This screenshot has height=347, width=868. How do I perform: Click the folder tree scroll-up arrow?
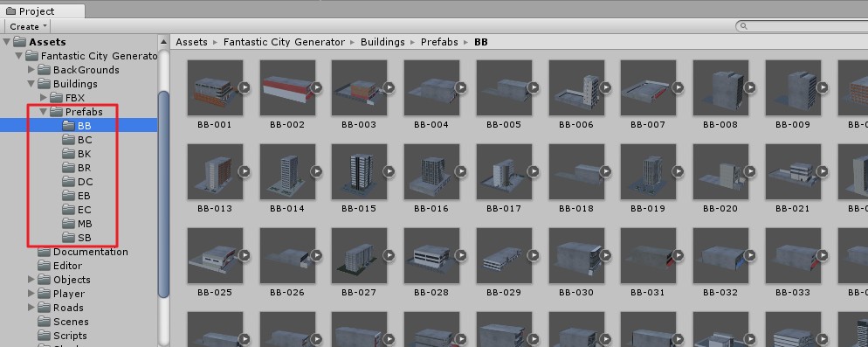[163, 42]
